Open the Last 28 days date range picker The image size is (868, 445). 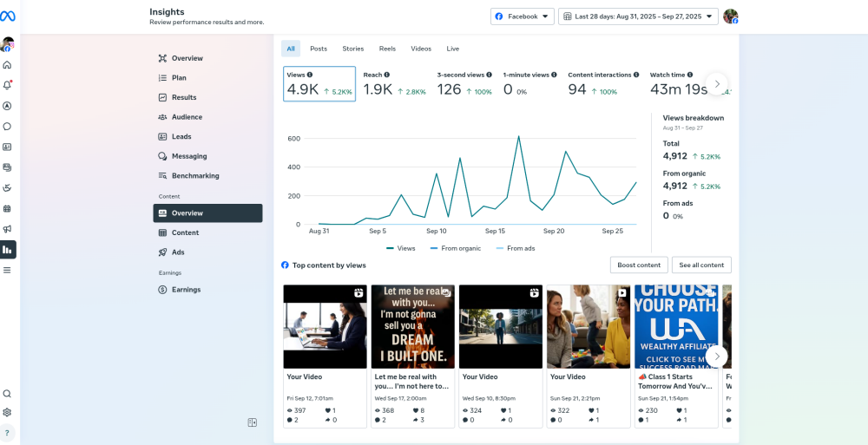click(x=638, y=16)
